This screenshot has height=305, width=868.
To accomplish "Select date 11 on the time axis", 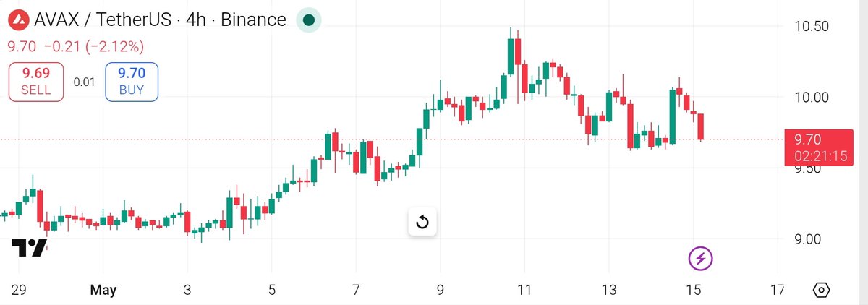I will (524, 291).
